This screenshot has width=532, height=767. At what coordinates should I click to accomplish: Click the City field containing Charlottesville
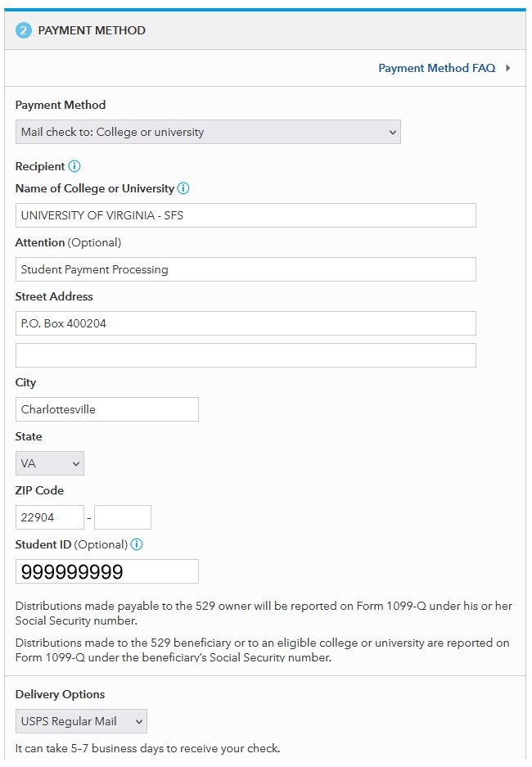click(107, 409)
